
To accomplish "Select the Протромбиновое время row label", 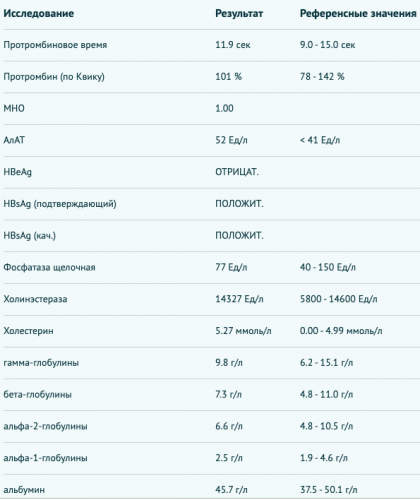I will click(x=55, y=45).
